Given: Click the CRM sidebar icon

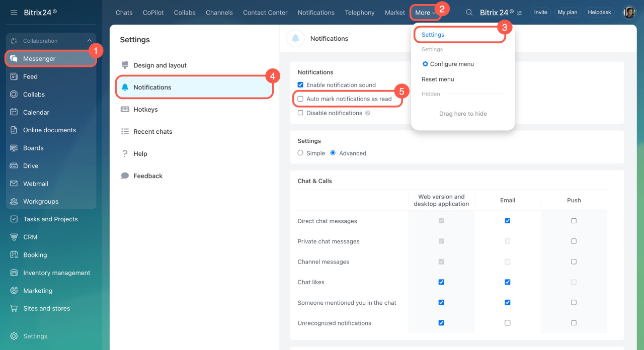Looking at the screenshot, I should [14, 237].
